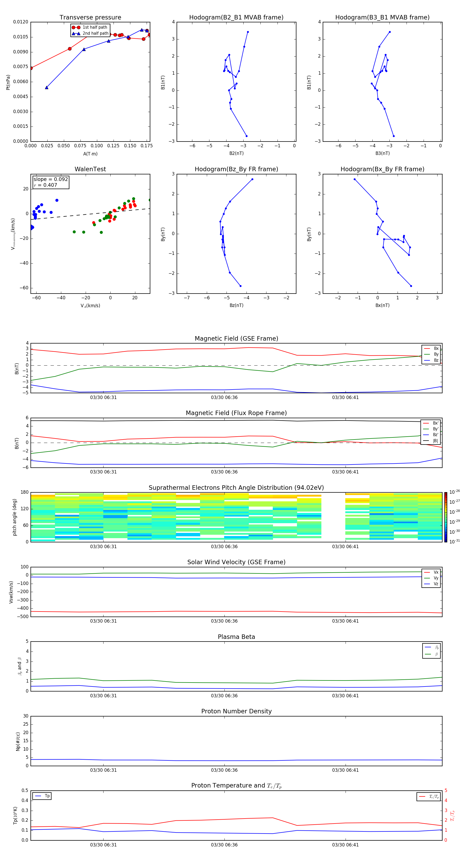This screenshot has height=868, width=473.
Task: Click the 'Transverse pressure' plot title
Action: pyautogui.click(x=90, y=18)
